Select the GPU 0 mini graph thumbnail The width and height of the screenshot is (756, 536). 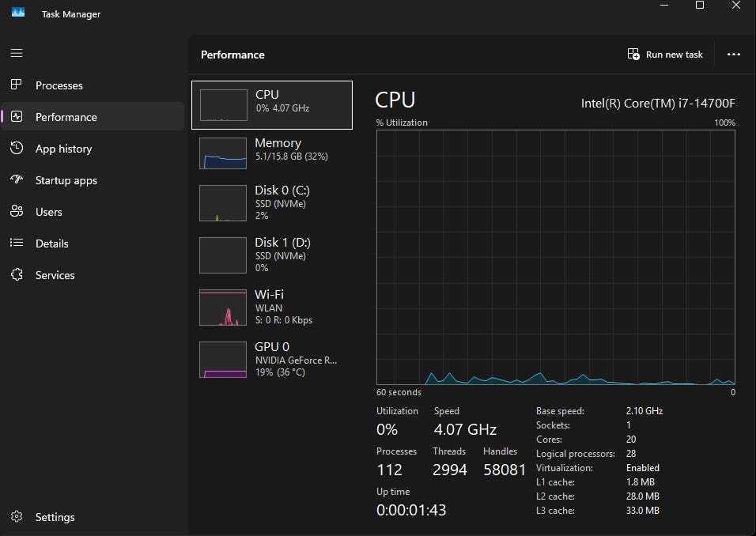(x=223, y=360)
